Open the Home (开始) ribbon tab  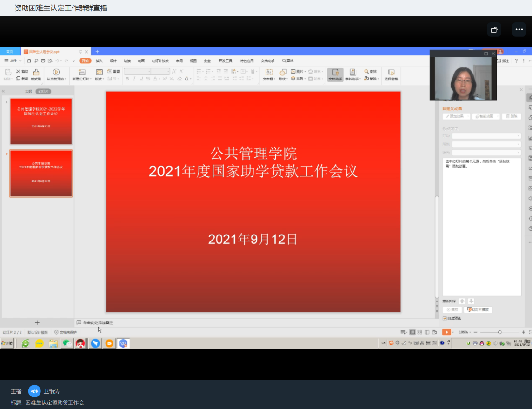tap(85, 61)
